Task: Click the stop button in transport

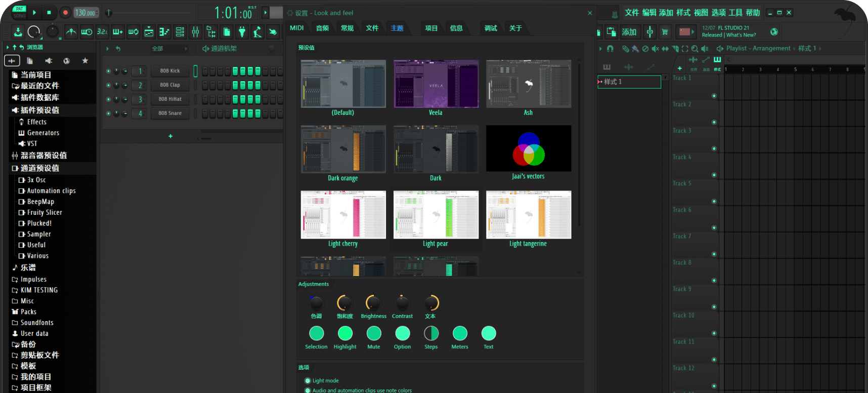Action: 49,13
